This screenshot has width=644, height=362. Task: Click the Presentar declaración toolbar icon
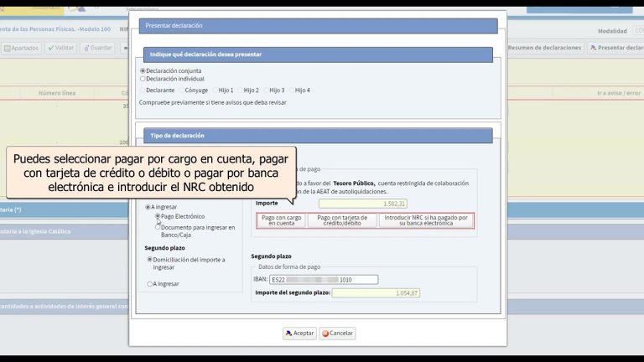[x=594, y=48]
